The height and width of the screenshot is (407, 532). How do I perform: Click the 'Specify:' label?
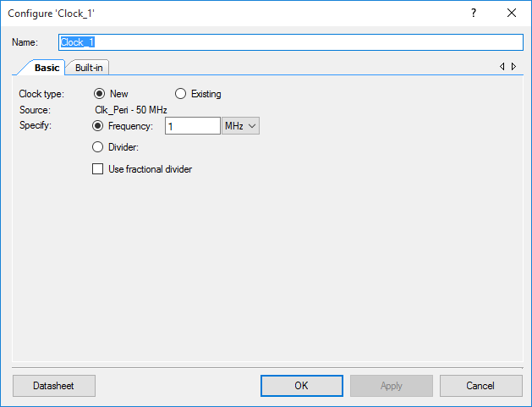(x=36, y=125)
